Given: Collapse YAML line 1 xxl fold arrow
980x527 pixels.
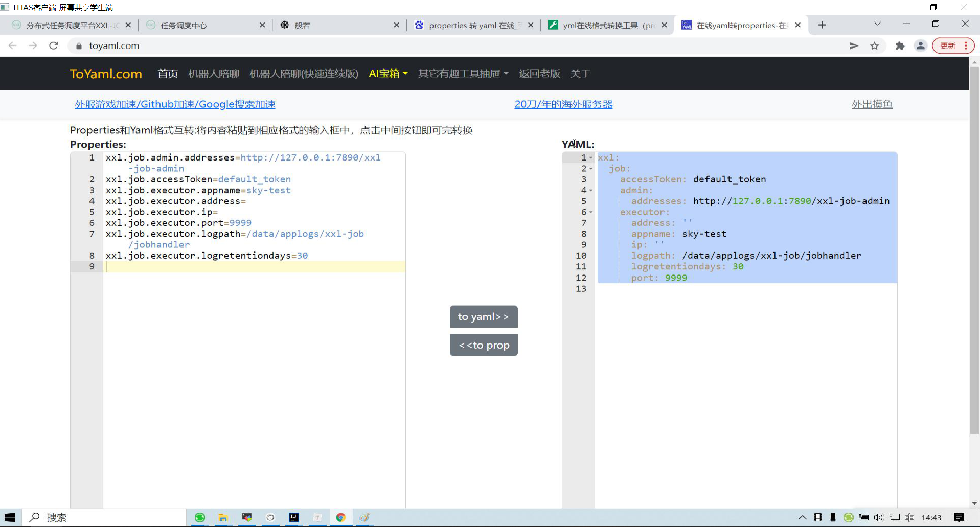Looking at the screenshot, I should click(591, 158).
